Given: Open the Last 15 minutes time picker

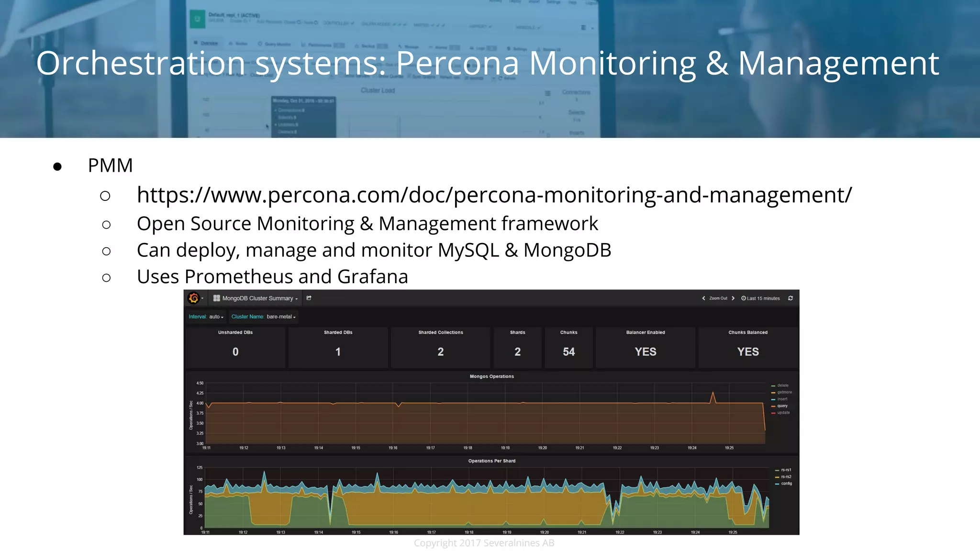Looking at the screenshot, I should pyautogui.click(x=760, y=298).
